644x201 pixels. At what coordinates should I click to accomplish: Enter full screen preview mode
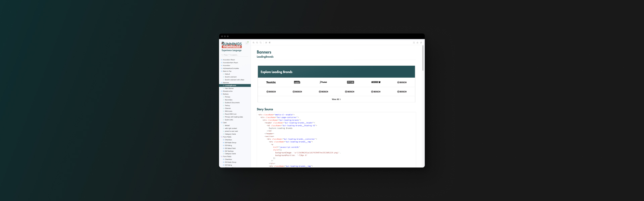coord(414,43)
